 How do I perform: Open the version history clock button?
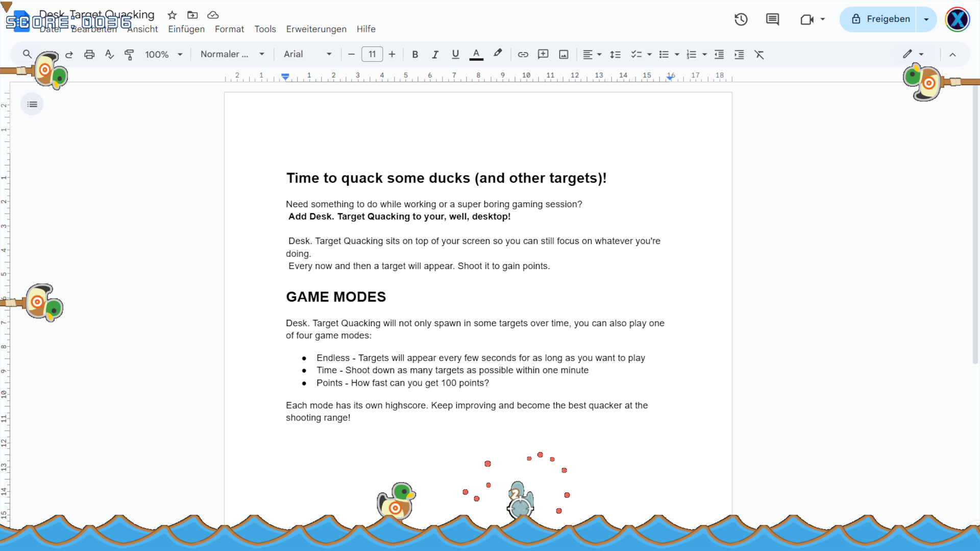(741, 19)
